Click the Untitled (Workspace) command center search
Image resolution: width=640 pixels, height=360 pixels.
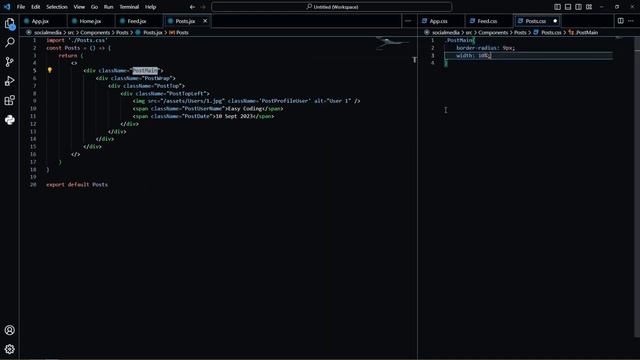[331, 7]
